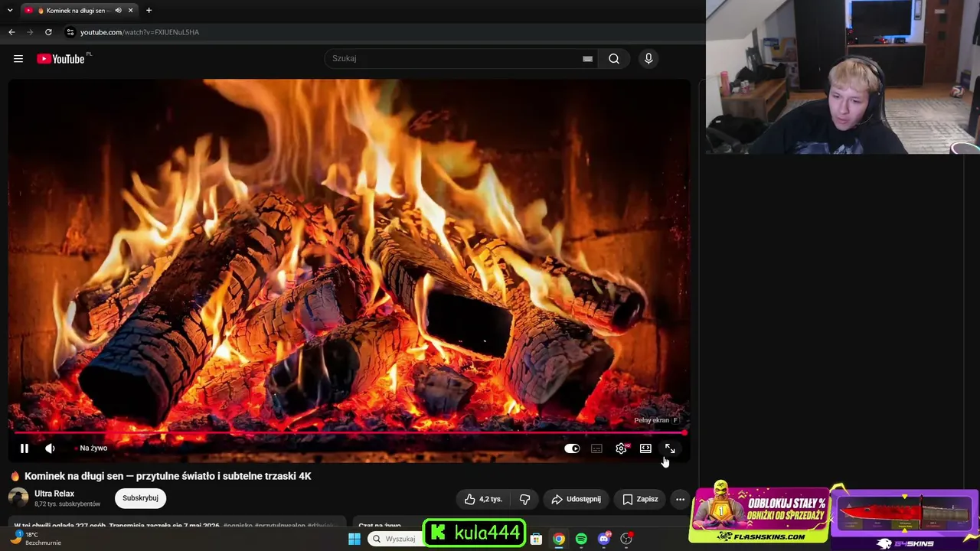The width and height of the screenshot is (980, 551).
Task: Open Discord from the taskbar
Action: [x=604, y=539]
